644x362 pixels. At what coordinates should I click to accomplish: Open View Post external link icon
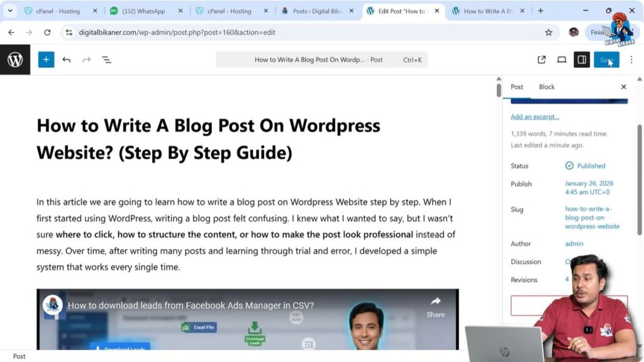[541, 60]
